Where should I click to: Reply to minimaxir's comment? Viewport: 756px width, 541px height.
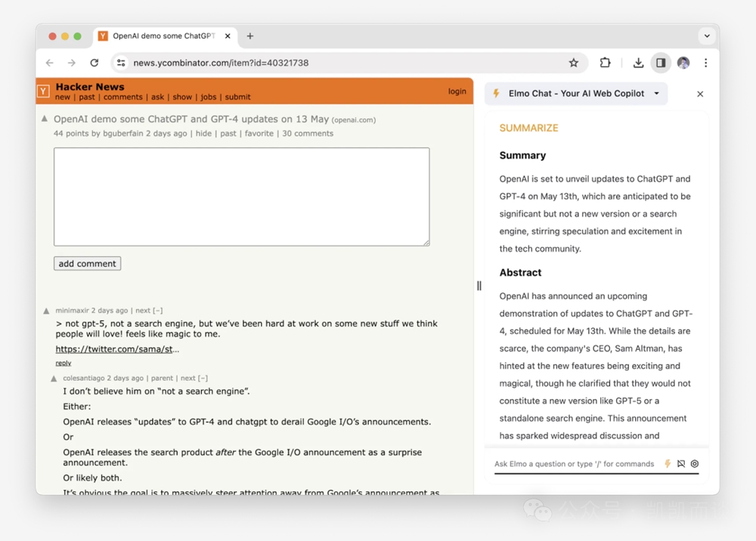(x=64, y=363)
